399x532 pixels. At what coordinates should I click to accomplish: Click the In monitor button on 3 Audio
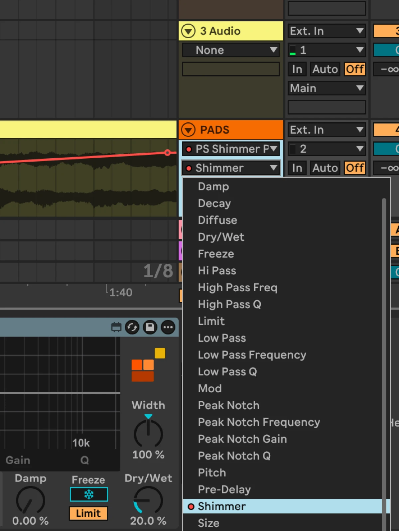click(297, 69)
